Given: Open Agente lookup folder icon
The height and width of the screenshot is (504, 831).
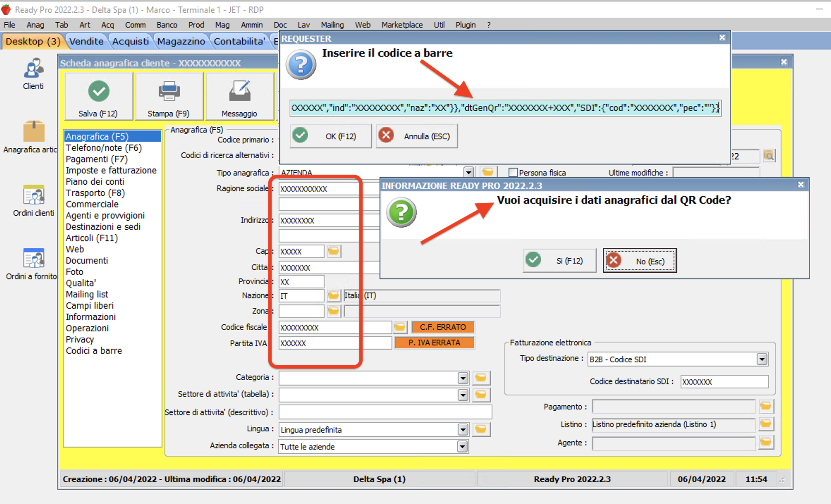Looking at the screenshot, I should (x=766, y=442).
